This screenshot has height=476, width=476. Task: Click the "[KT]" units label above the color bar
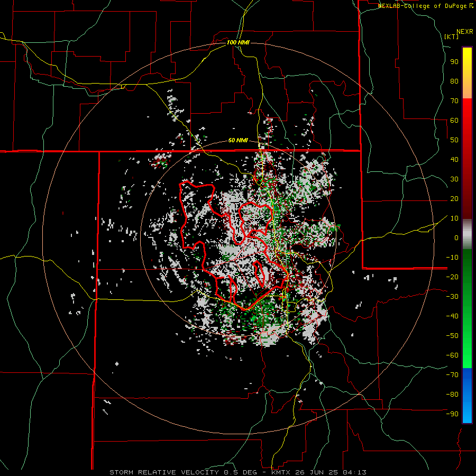point(452,36)
